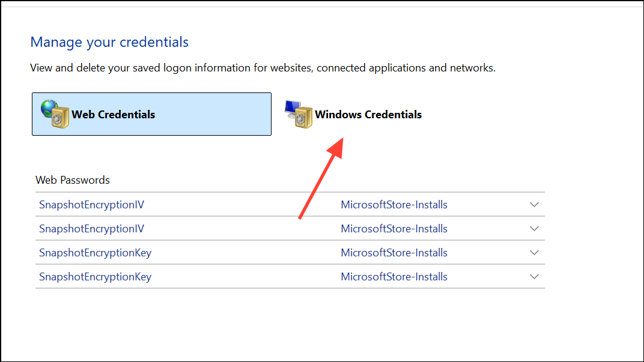Click the Windows Credentials monitor vault icon
The image size is (644, 362).
[299, 114]
